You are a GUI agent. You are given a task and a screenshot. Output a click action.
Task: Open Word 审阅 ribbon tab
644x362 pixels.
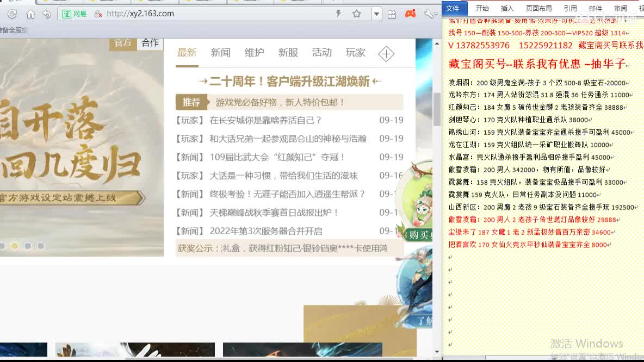(620, 8)
